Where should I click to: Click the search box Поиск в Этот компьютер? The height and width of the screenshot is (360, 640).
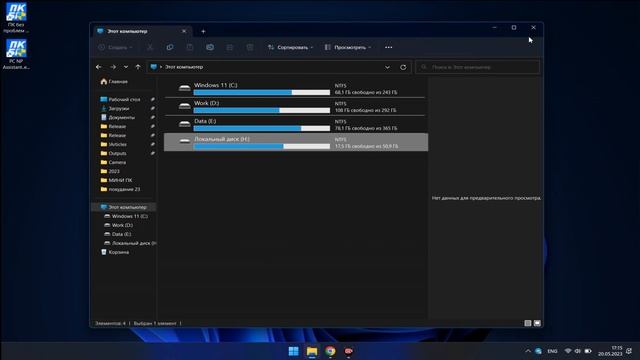pos(478,67)
